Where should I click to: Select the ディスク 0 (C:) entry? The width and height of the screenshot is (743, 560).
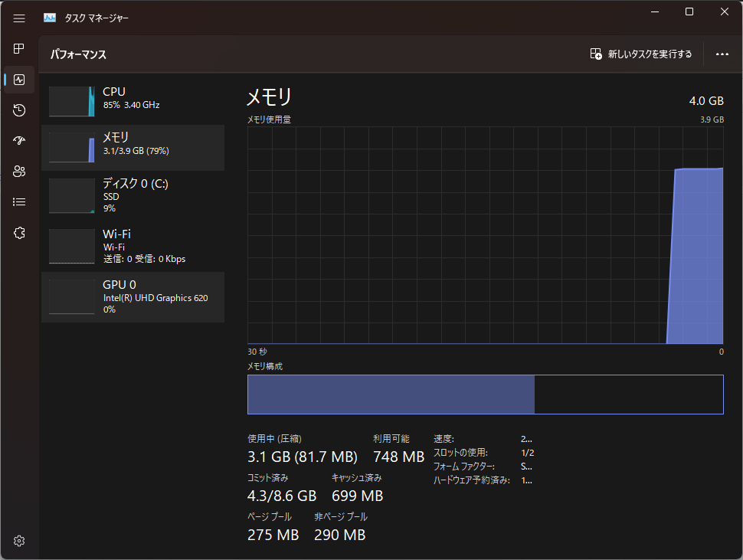133,196
